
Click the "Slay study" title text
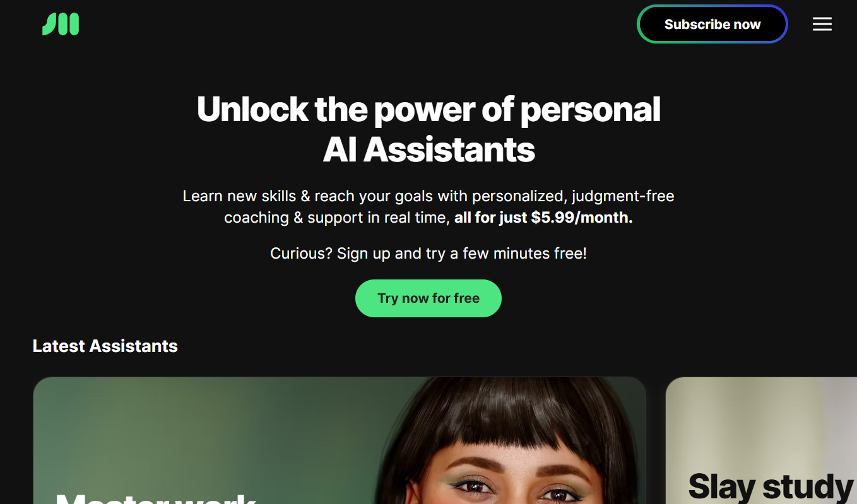pyautogui.click(x=771, y=487)
